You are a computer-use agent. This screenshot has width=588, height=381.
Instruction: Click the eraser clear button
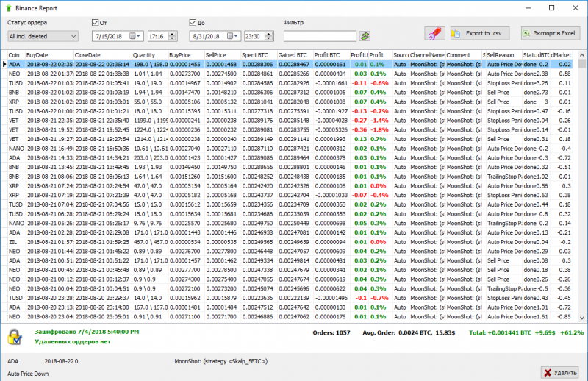pos(434,34)
